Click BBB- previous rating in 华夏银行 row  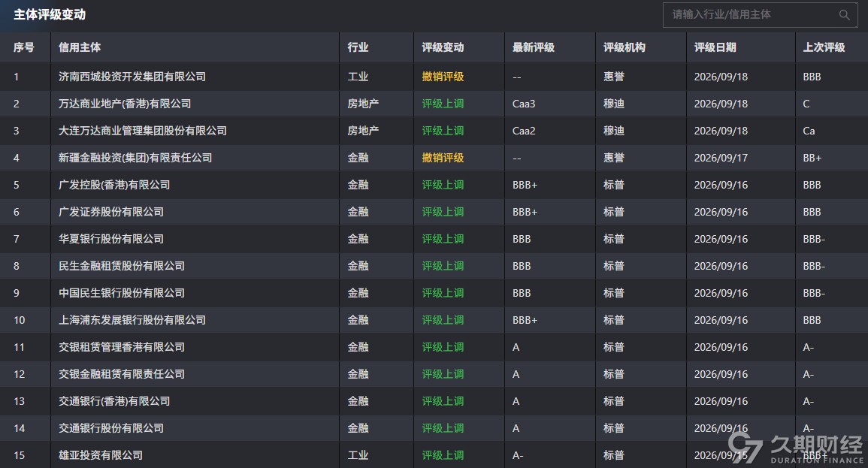pyautogui.click(x=814, y=240)
